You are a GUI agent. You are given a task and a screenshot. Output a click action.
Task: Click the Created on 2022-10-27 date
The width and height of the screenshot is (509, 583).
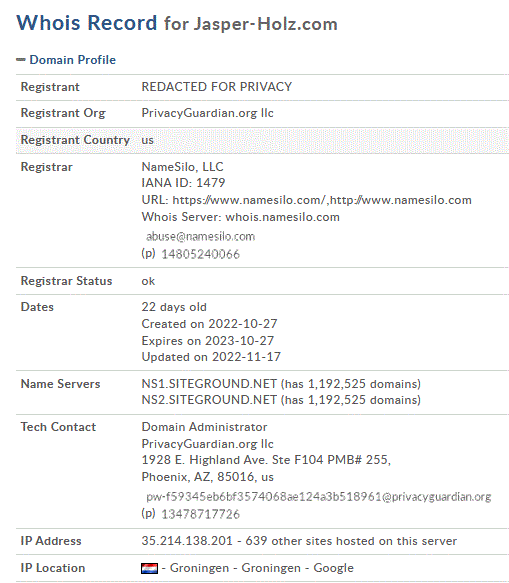(209, 324)
